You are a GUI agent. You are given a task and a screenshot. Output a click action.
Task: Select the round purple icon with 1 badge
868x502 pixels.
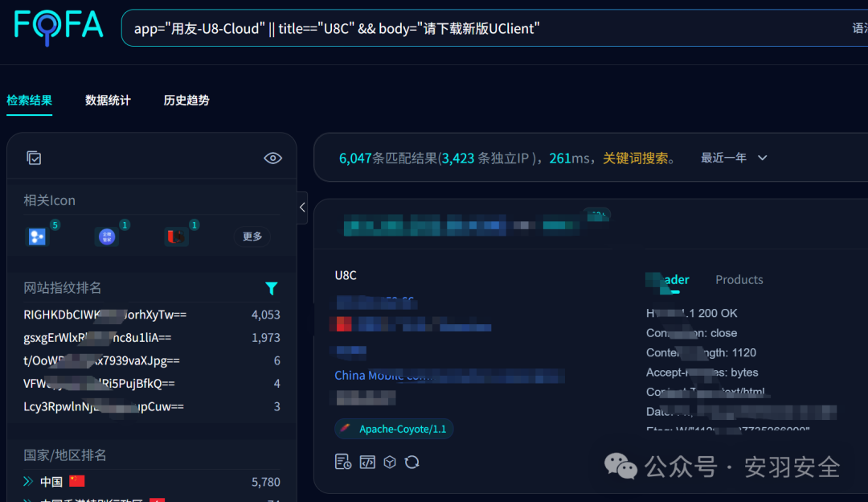(x=107, y=237)
